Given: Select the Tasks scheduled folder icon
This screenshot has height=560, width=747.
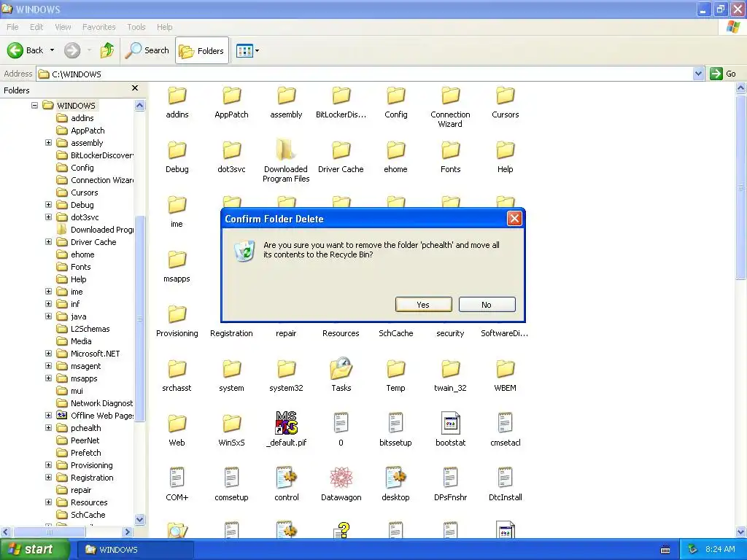Looking at the screenshot, I should coord(341,368).
